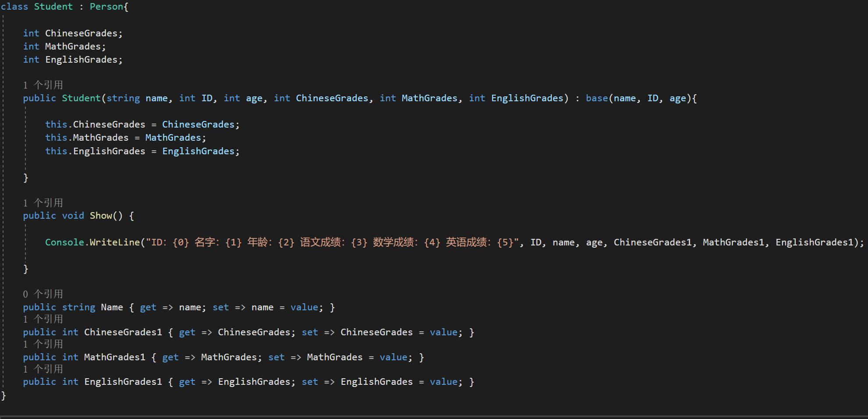The image size is (868, 419).
Task: Click the Show method name
Action: tap(101, 216)
